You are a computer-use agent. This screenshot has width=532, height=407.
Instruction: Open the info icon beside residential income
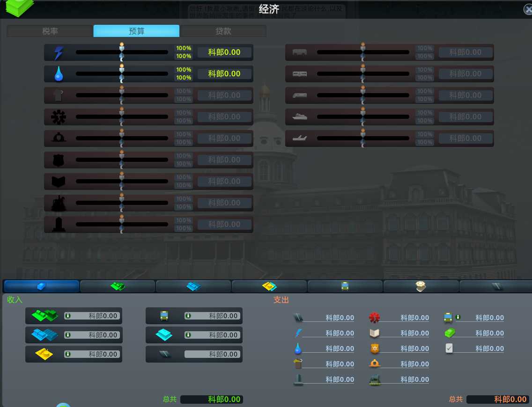(x=67, y=316)
